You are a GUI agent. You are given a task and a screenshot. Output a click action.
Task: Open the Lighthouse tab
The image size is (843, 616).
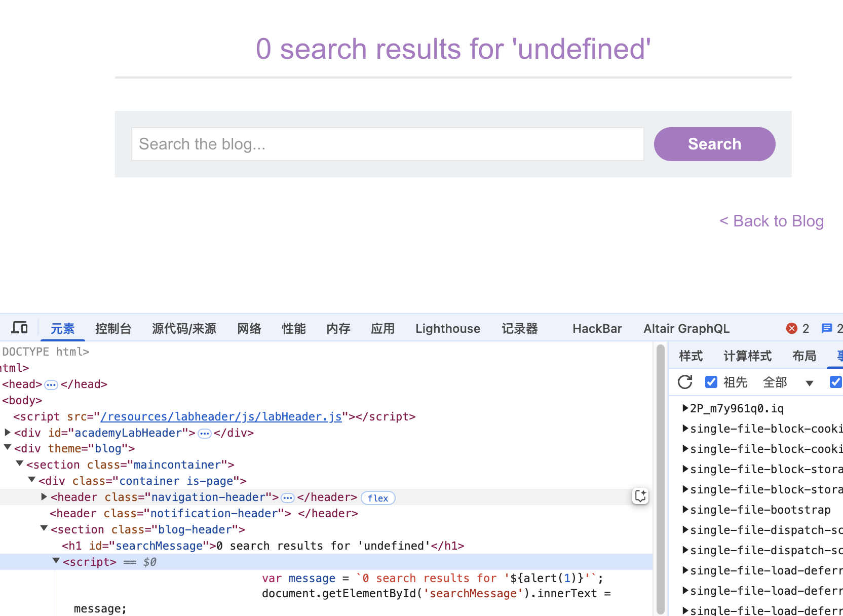[447, 329]
